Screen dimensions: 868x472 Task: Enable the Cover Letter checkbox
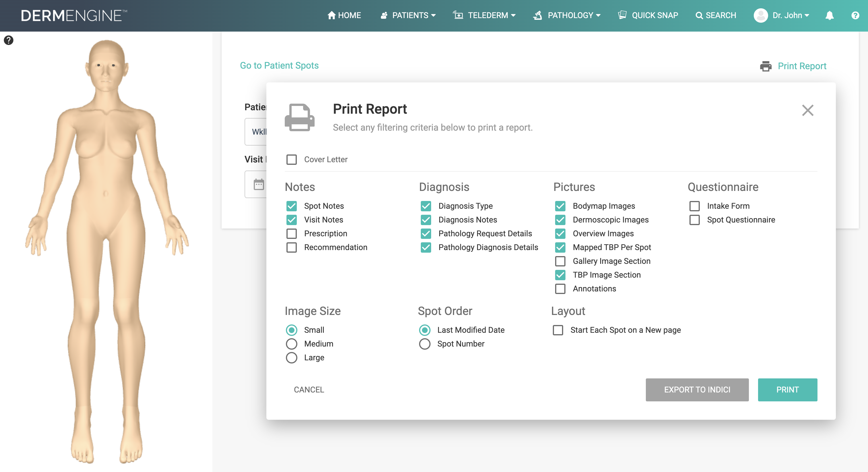pyautogui.click(x=291, y=159)
